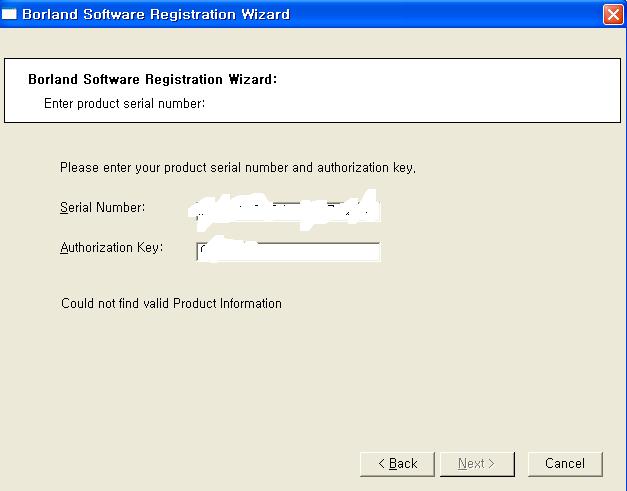Click the Authorization Key label

pos(111,248)
